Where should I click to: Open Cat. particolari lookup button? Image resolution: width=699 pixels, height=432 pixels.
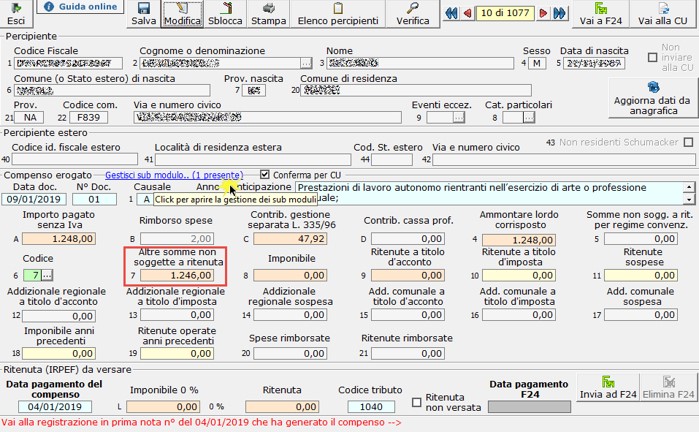tap(529, 117)
